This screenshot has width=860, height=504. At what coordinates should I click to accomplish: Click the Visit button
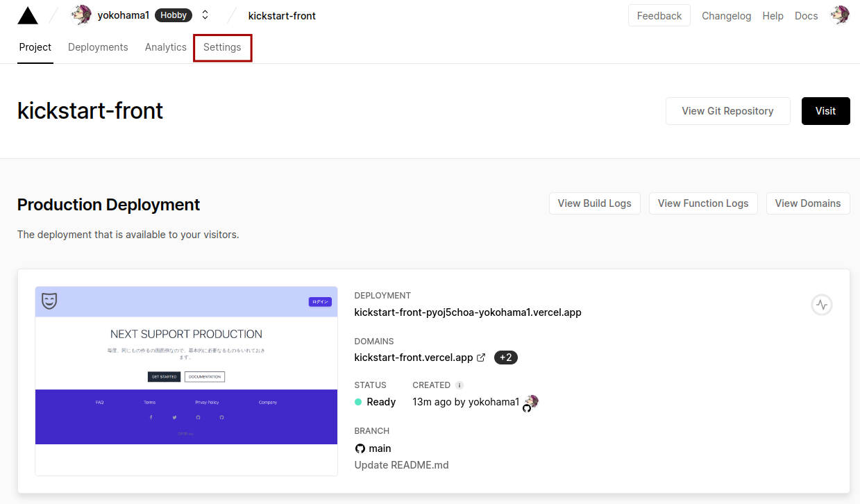(825, 110)
